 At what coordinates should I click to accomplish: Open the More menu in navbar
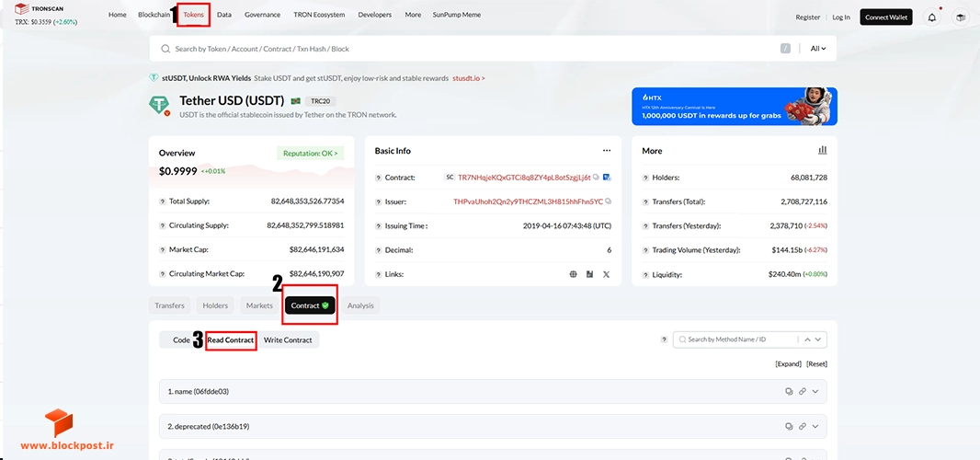click(413, 15)
